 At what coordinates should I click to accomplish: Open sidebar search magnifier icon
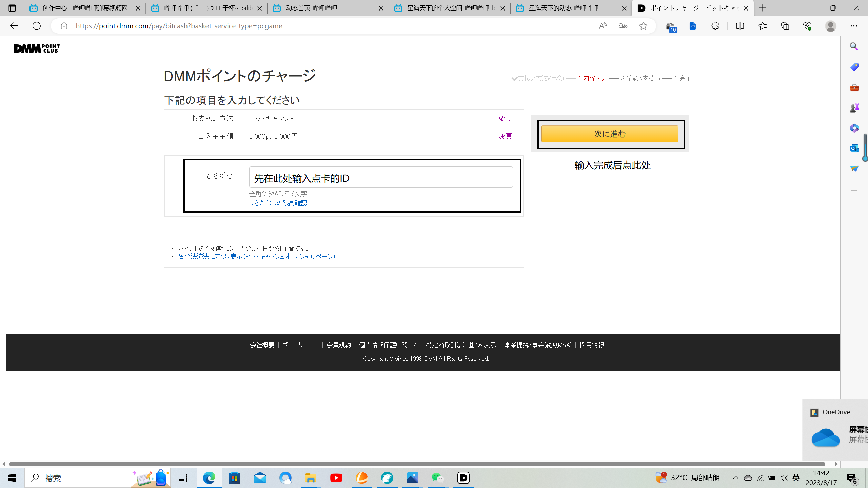click(x=854, y=47)
